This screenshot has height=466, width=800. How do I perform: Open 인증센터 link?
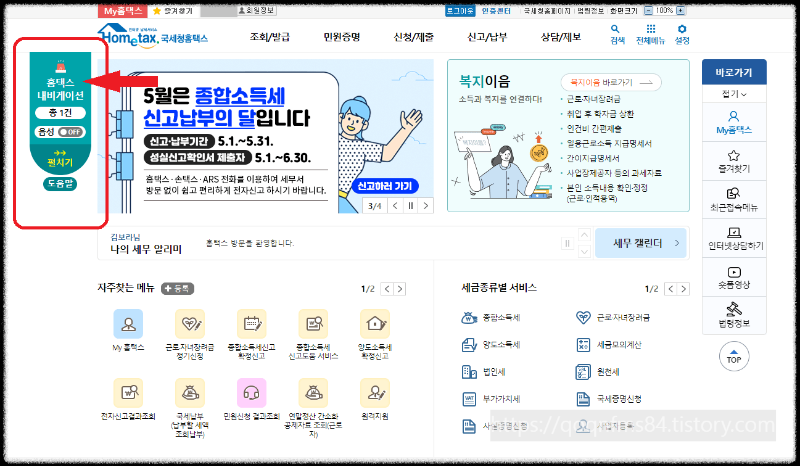coord(496,10)
